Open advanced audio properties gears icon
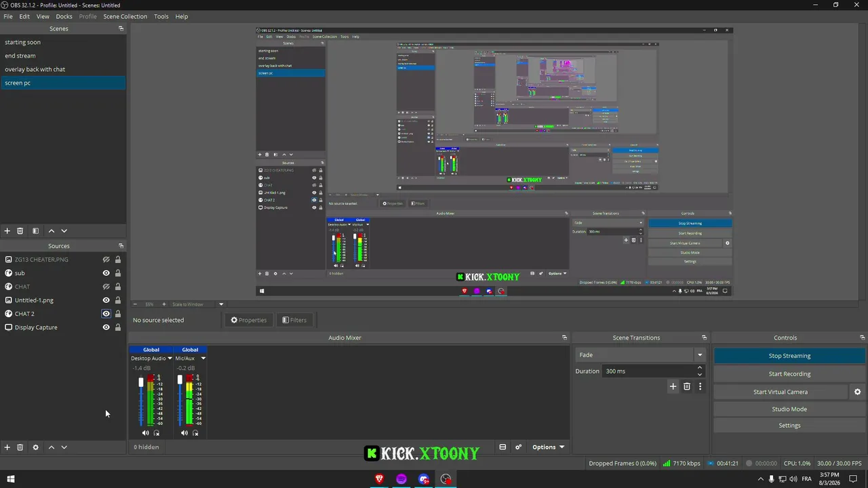The image size is (868, 488). tap(518, 447)
